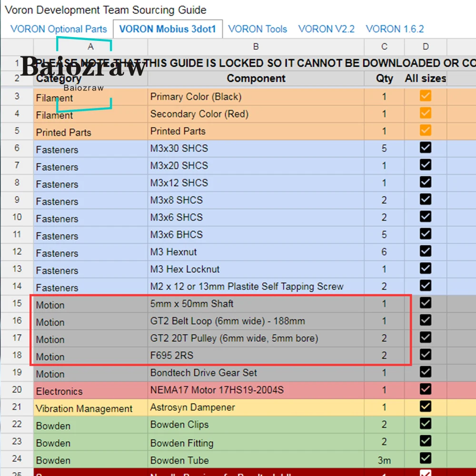Image resolution: width=476 pixels, height=476 pixels.
Task: Select the M3x20 SHCS cell
Action: (x=256, y=166)
